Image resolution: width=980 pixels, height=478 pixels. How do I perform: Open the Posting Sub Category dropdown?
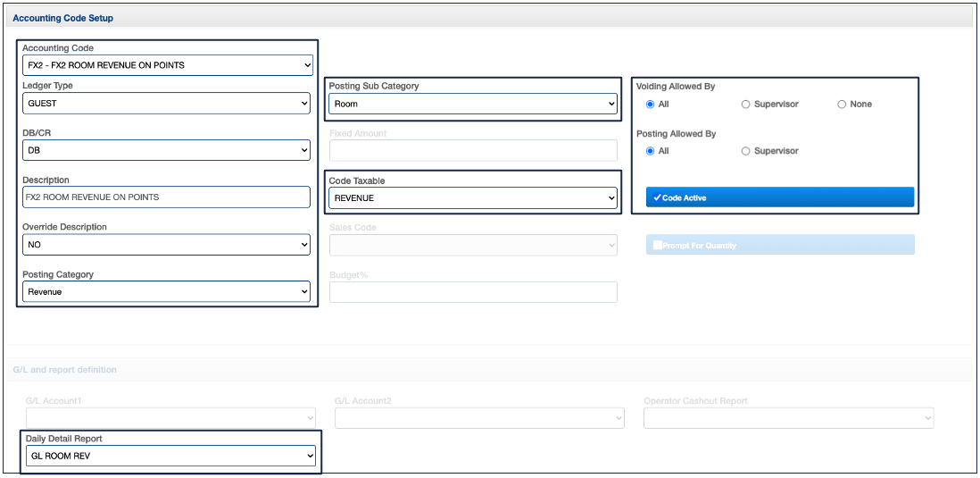pyautogui.click(x=473, y=104)
